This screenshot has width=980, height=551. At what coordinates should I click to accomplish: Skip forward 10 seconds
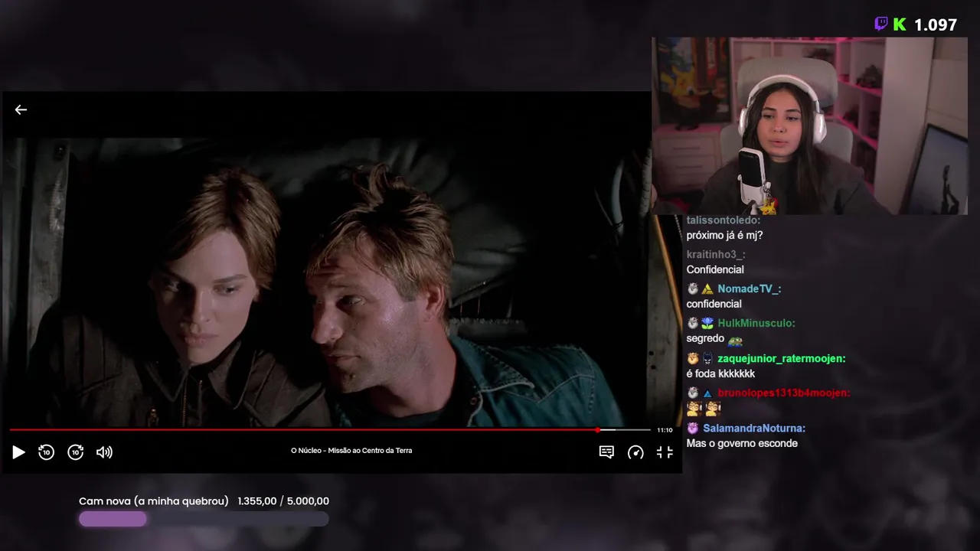[x=75, y=452]
